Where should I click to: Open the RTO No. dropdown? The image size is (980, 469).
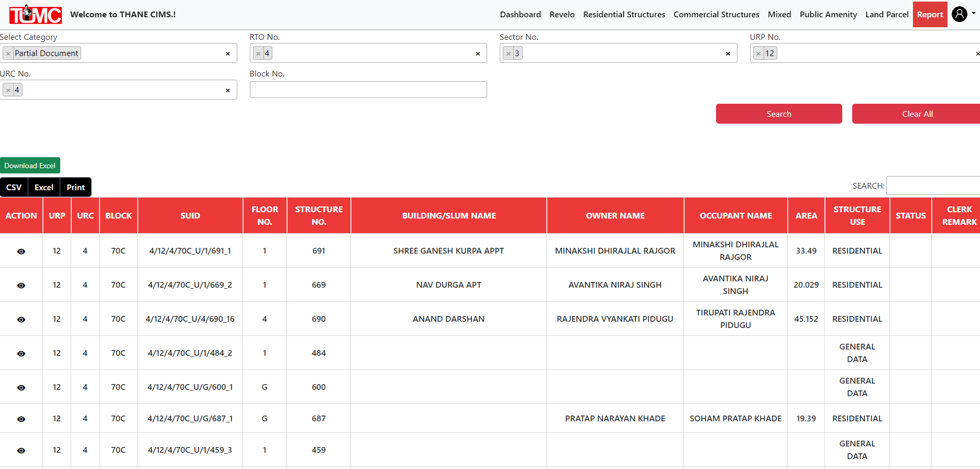pos(368,53)
